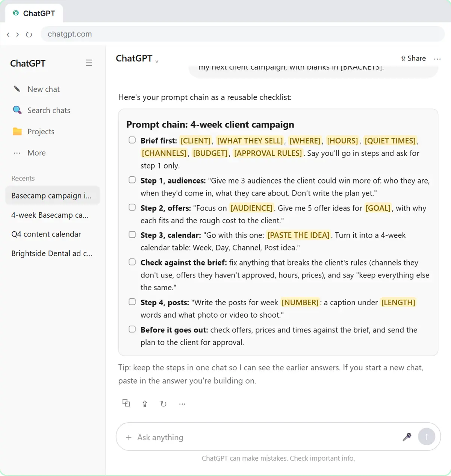Click the [CLIENT] placeholder
This screenshot has height=476, width=451.
pyautogui.click(x=195, y=141)
